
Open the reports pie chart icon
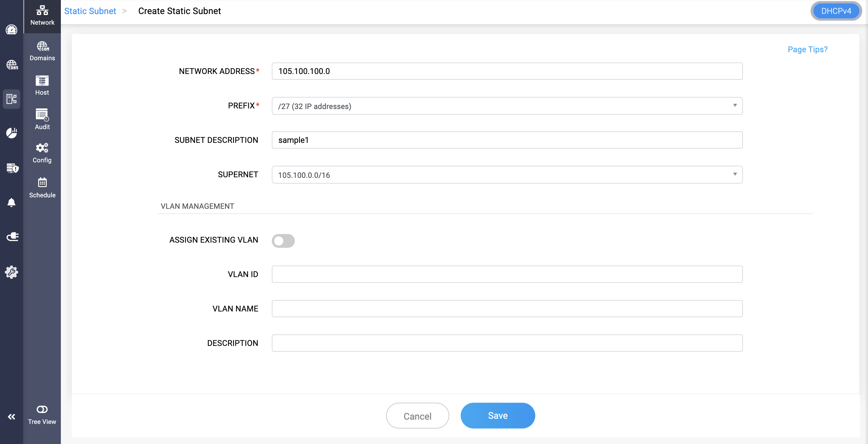click(11, 133)
